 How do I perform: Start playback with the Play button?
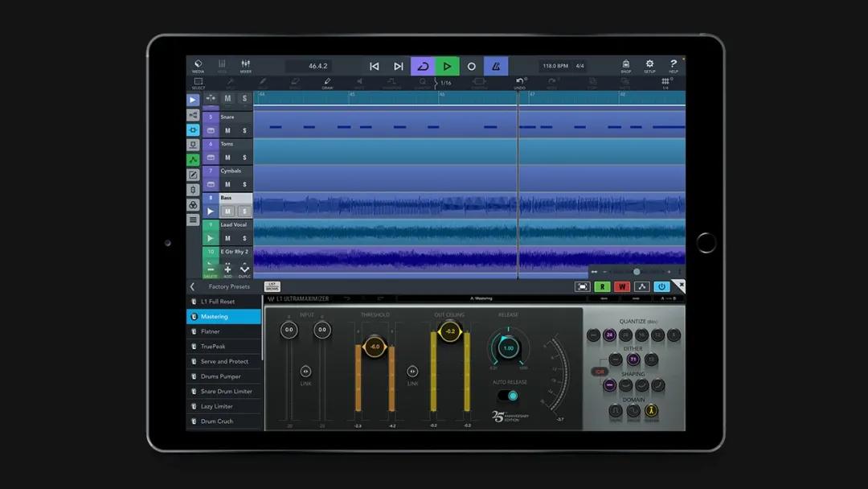tap(448, 67)
